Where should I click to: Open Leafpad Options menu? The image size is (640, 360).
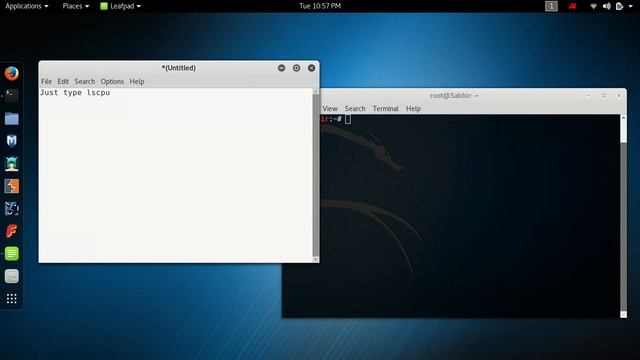(x=112, y=82)
